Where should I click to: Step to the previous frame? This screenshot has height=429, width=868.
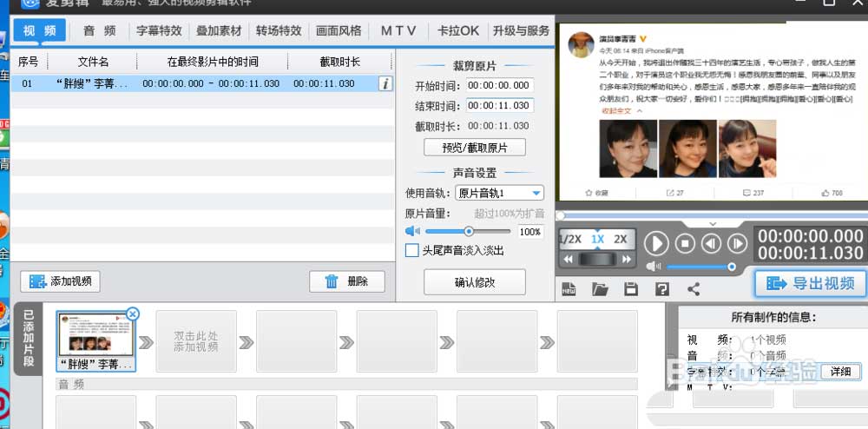[711, 243]
